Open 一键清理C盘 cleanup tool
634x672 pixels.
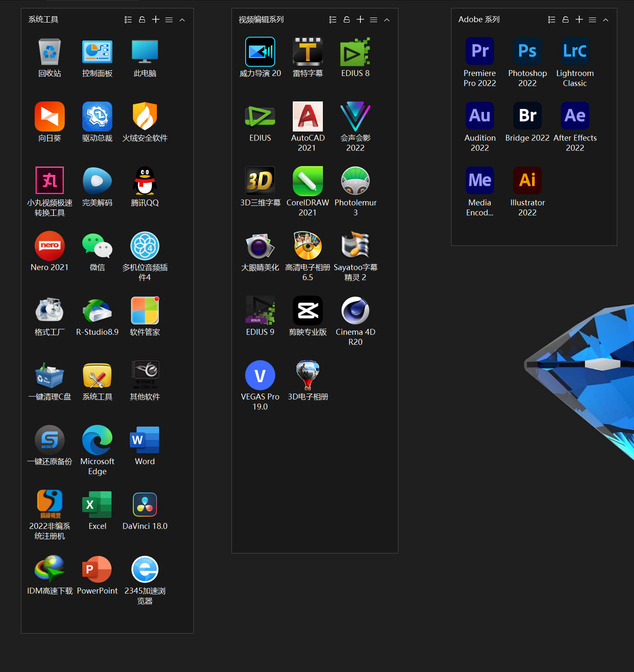pyautogui.click(x=50, y=375)
